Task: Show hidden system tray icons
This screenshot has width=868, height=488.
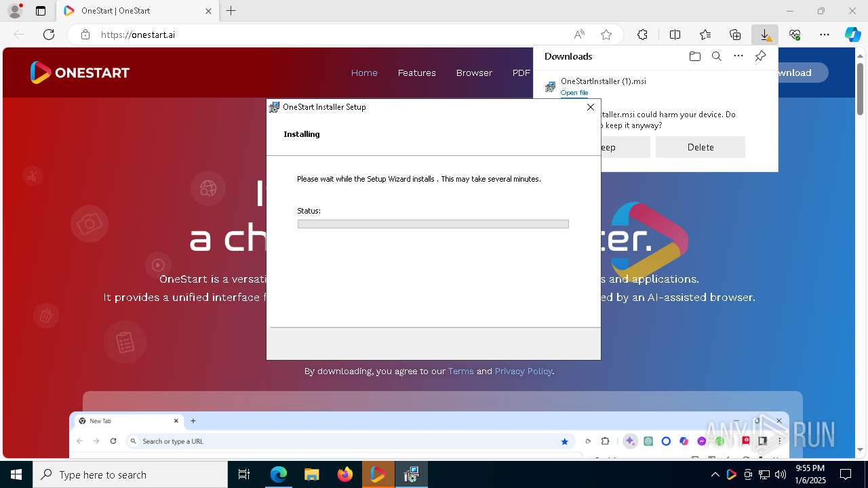Action: pos(715,474)
